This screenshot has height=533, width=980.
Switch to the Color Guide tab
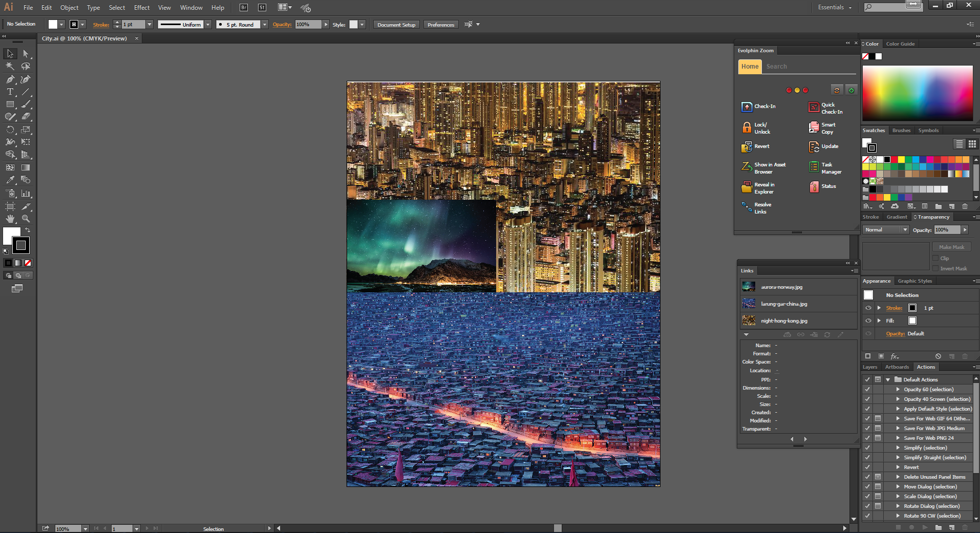coord(900,44)
